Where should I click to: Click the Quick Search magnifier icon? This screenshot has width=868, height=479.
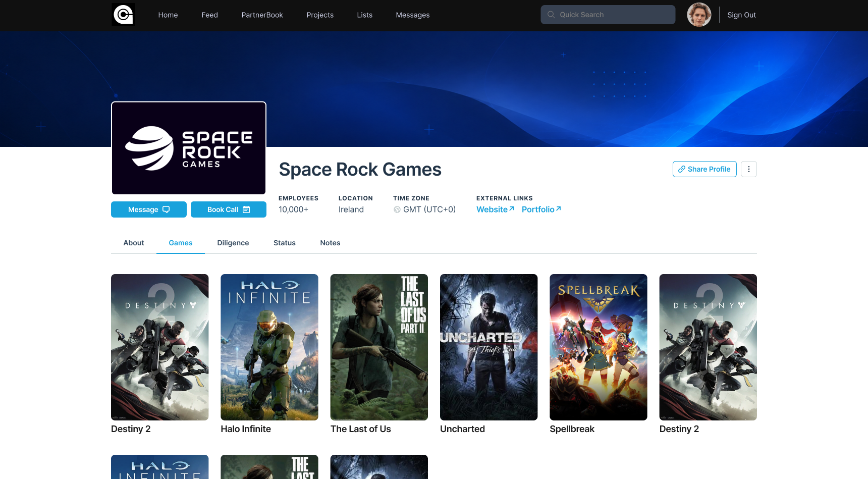(x=551, y=15)
